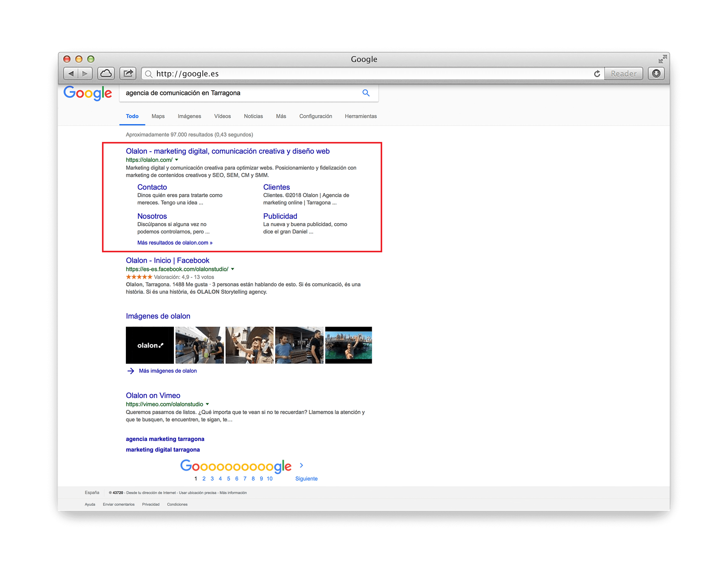Click the fourth thumbnail with two men
Screen dimensions: 728x570
click(299, 345)
